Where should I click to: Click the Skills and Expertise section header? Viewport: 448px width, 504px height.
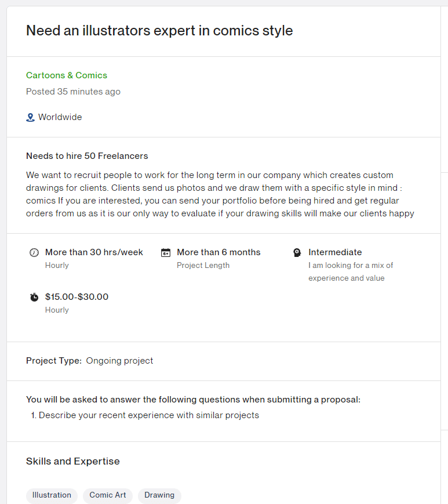click(x=72, y=461)
